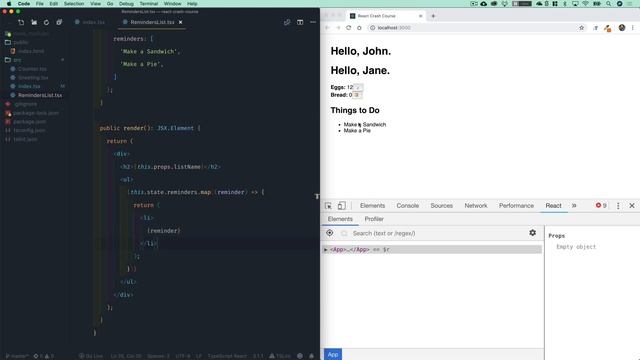The width and height of the screenshot is (640, 360).
Task: Close the RemindersList.tsx editor tab
Action: click(x=180, y=22)
